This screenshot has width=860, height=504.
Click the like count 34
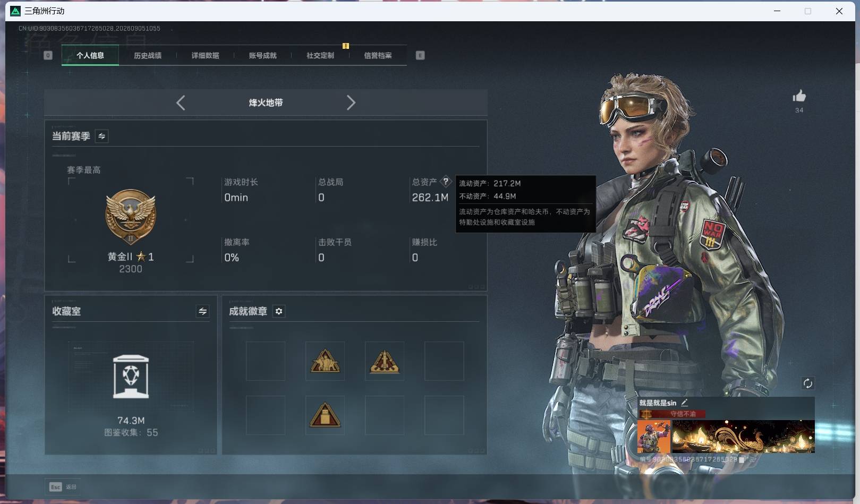[x=799, y=110]
